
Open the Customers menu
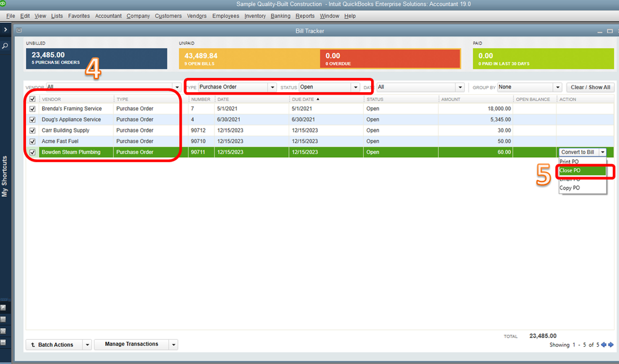[168, 15]
